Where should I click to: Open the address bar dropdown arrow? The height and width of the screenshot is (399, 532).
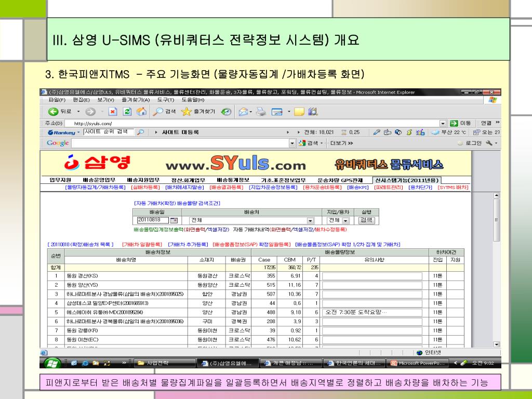tap(443, 124)
